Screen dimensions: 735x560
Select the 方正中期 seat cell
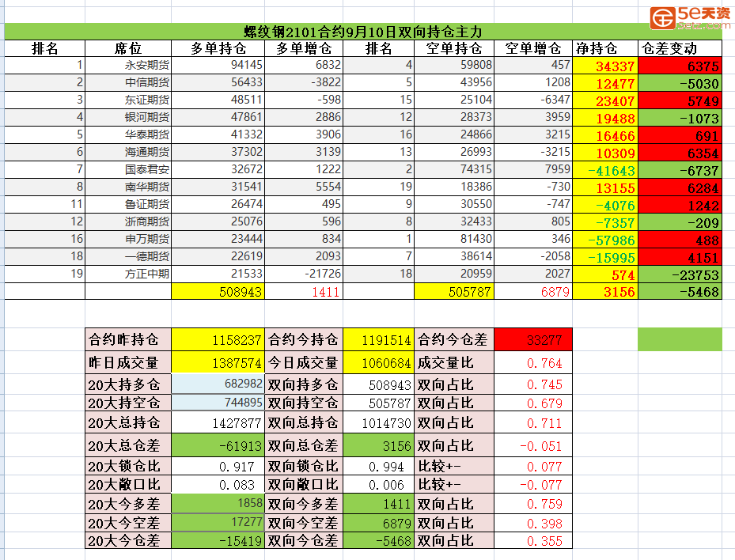click(x=128, y=274)
